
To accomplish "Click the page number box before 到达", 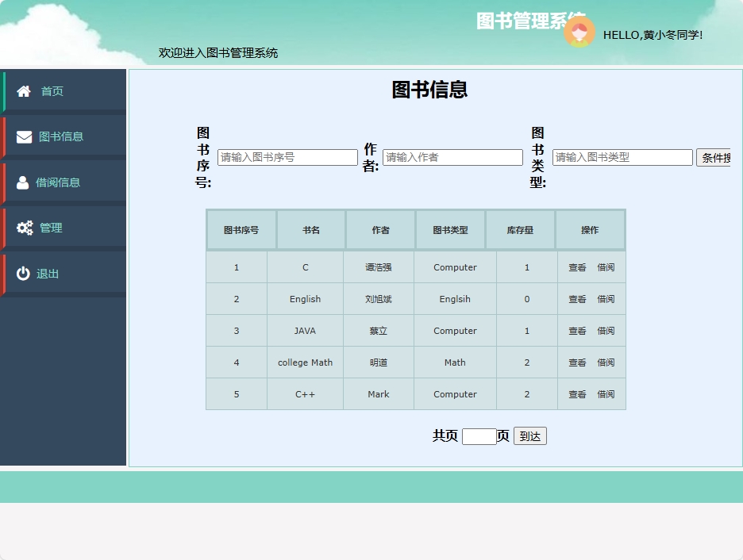I will tap(481, 435).
